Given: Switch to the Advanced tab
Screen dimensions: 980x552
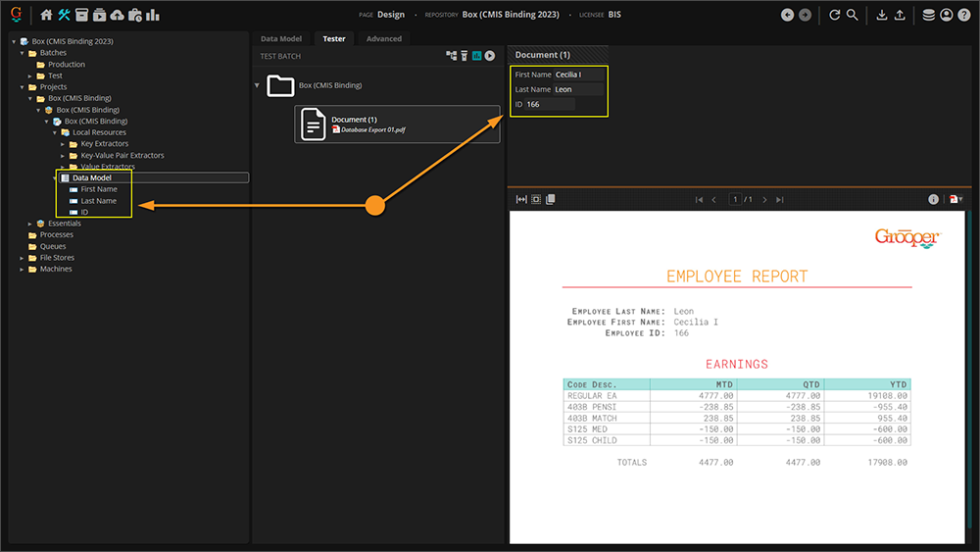Looking at the screenshot, I should point(383,39).
